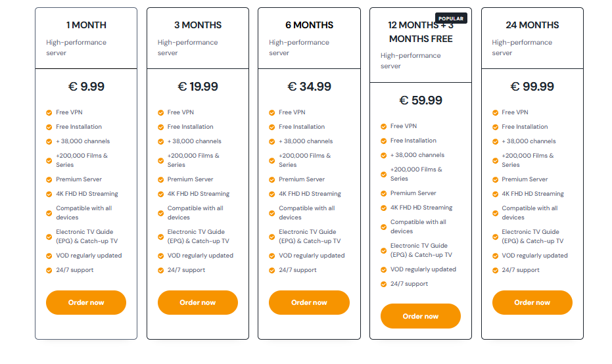This screenshot has height=364, width=612.
Task: Click Free VPN checkmark icon in 1 Month plan
Action: (x=49, y=113)
